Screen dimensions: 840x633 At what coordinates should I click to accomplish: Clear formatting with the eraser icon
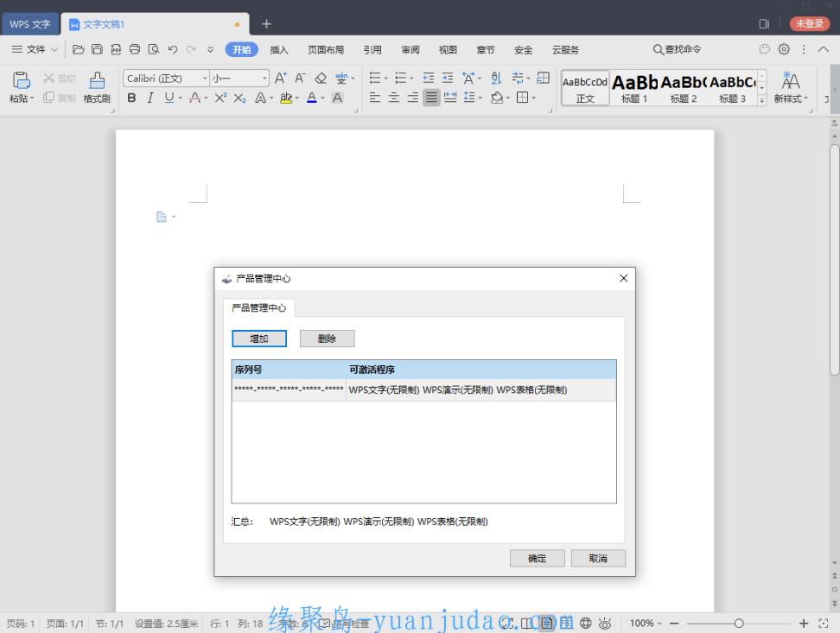click(x=321, y=79)
